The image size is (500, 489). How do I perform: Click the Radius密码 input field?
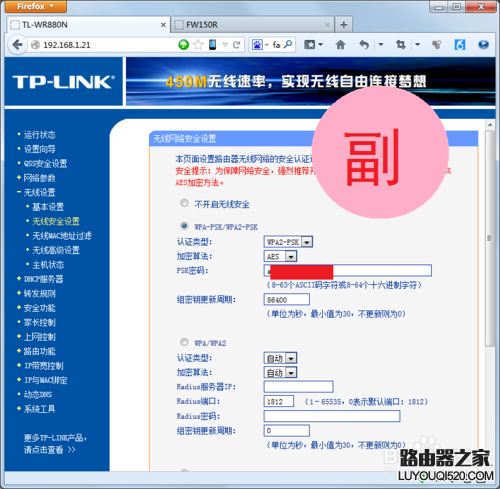pyautogui.click(x=332, y=416)
